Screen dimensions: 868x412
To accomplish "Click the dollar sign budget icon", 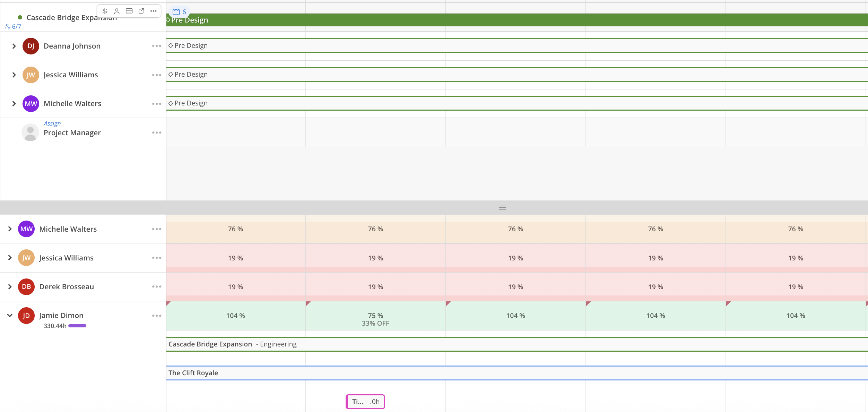I will click(x=105, y=11).
